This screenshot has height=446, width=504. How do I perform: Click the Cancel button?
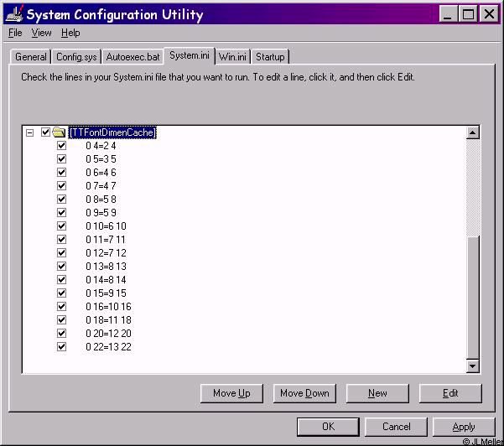coord(396,427)
